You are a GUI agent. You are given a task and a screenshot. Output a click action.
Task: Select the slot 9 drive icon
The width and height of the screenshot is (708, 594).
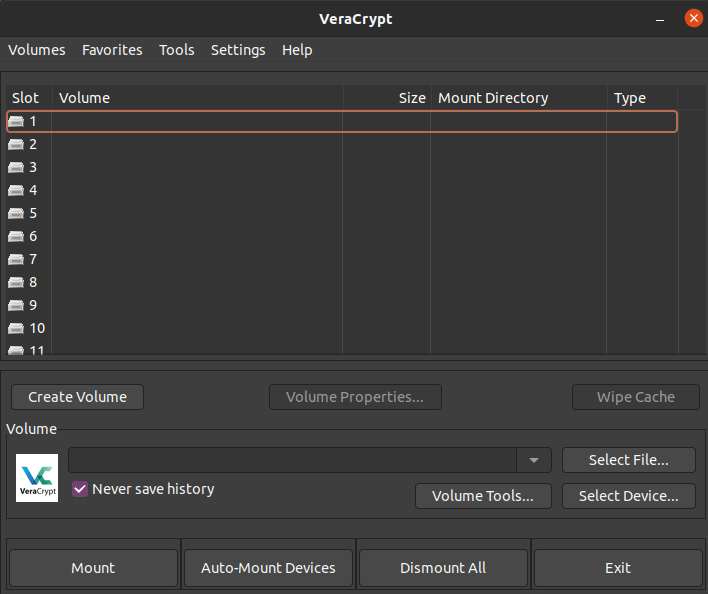click(16, 306)
